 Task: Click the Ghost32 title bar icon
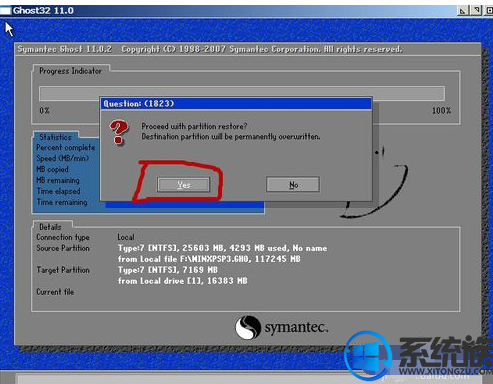click(x=5, y=11)
